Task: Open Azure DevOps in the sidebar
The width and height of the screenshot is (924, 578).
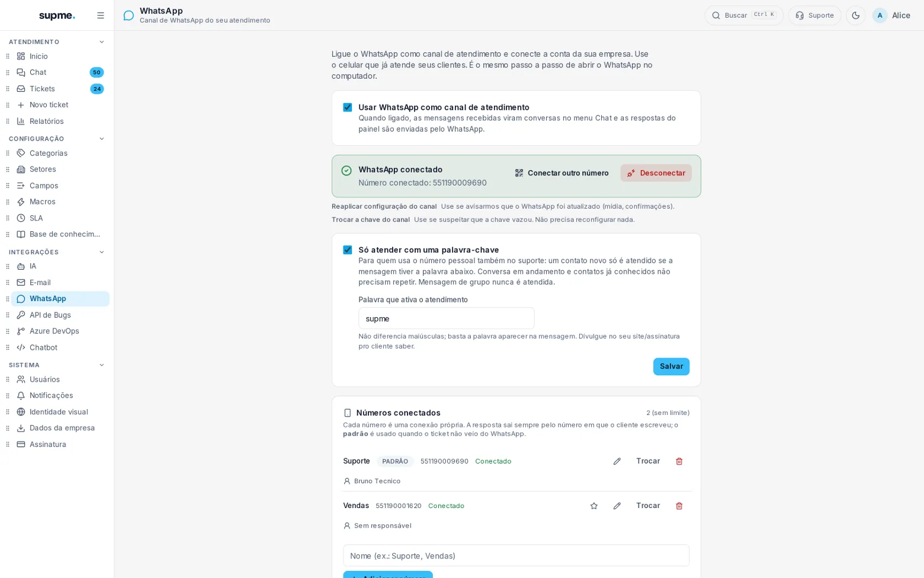Action: click(x=60, y=331)
